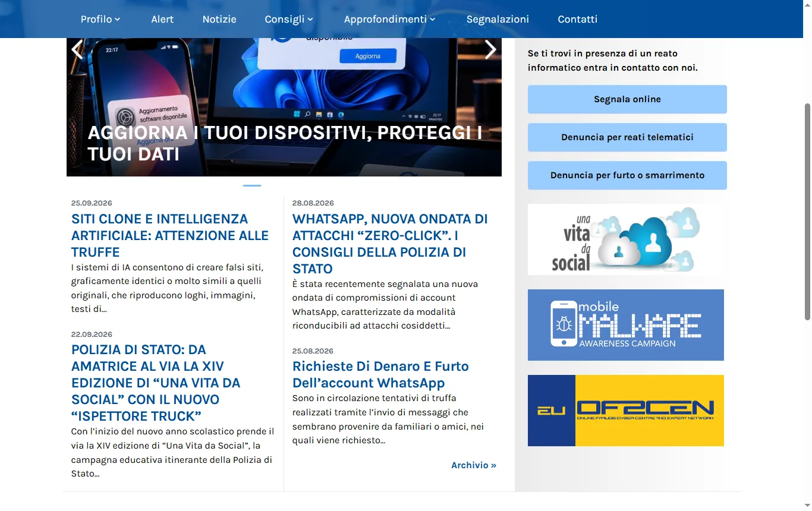
Task: Click the carousel headline Aggiorna i tuoi dispositivi
Action: click(285, 143)
